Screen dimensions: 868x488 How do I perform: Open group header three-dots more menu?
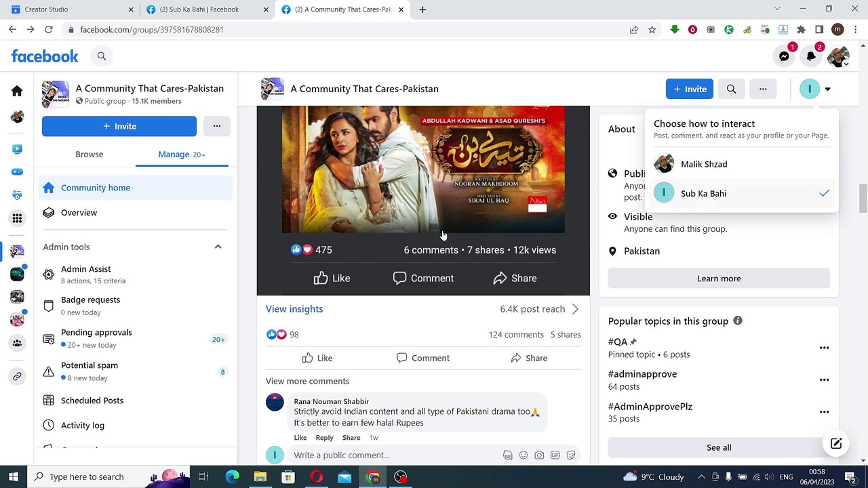pyautogui.click(x=763, y=89)
